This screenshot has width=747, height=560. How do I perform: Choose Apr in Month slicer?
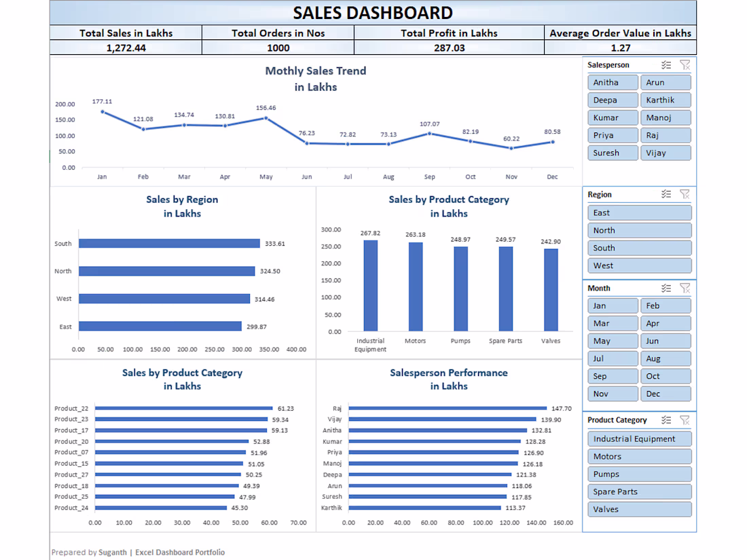666,323
